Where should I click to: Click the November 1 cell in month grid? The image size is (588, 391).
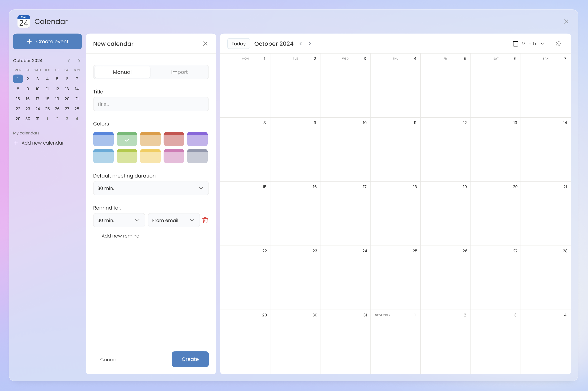395,342
